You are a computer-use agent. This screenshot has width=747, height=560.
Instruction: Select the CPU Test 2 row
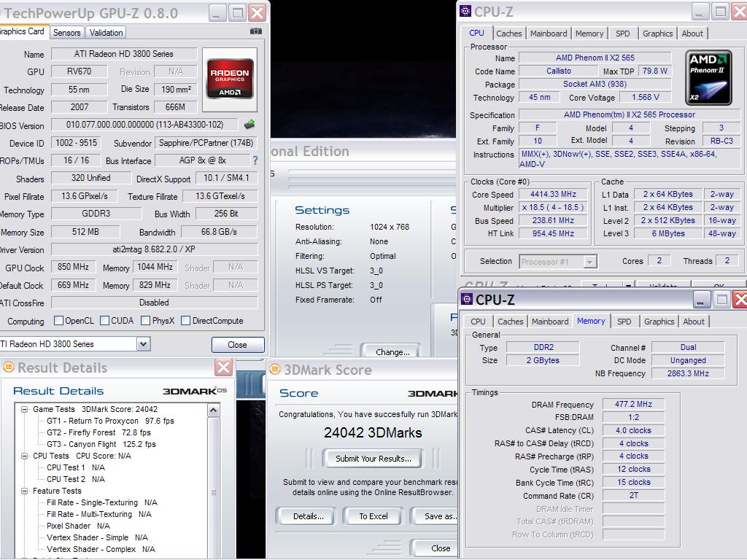(76, 479)
